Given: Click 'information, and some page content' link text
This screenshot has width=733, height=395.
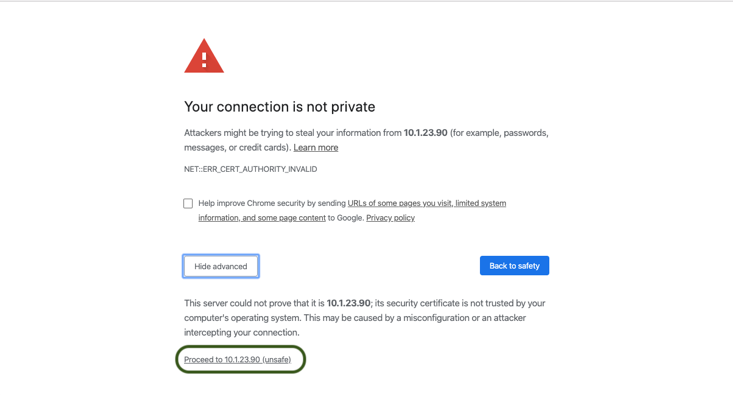Looking at the screenshot, I should coord(262,218).
